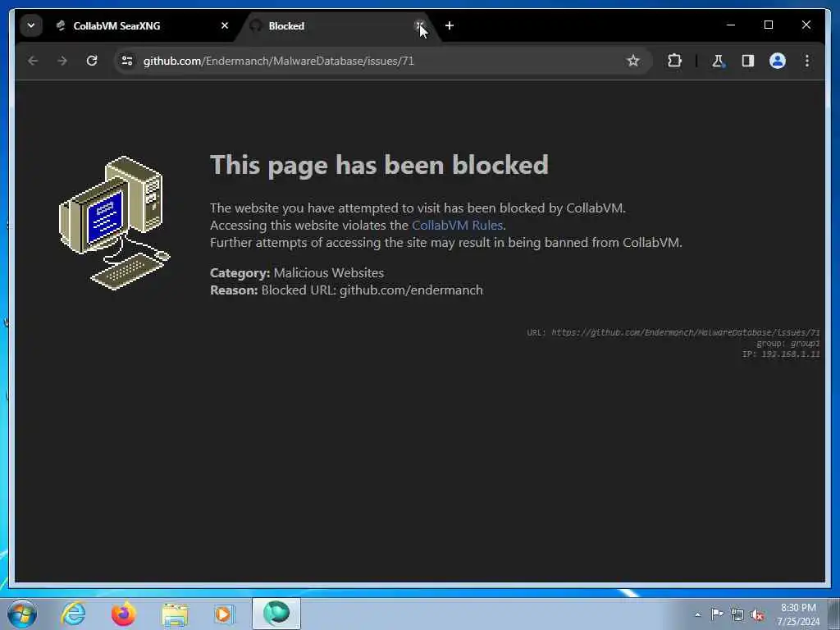
Task: Go back to the previous page
Action: (x=33, y=61)
